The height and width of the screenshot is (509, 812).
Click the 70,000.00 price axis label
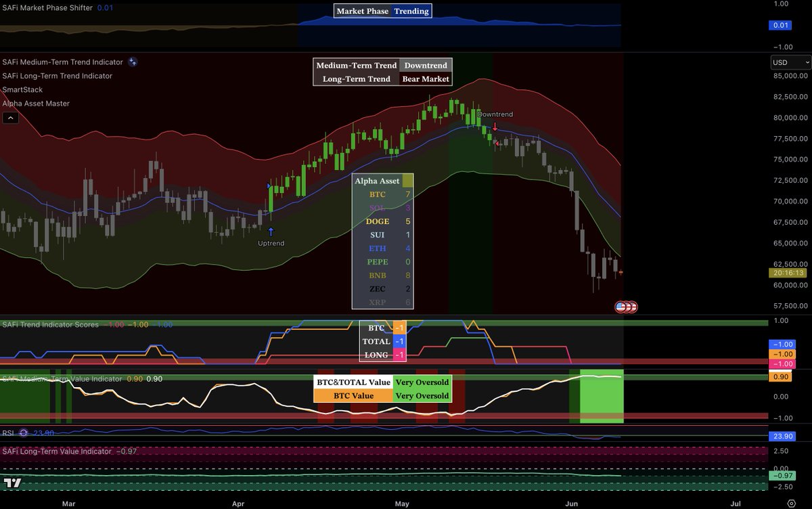coord(790,201)
